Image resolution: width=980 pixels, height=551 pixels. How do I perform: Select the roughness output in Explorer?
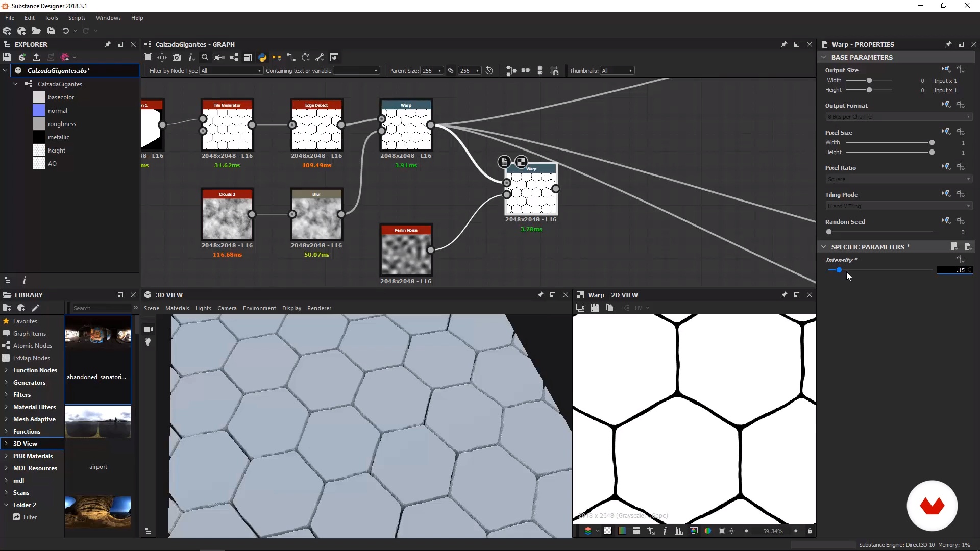point(62,123)
